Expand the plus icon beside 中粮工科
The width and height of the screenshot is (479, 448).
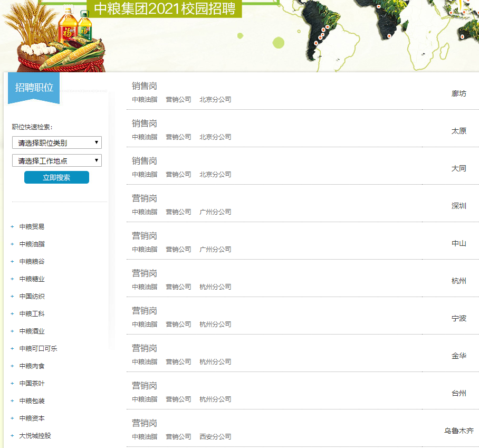click(x=12, y=314)
